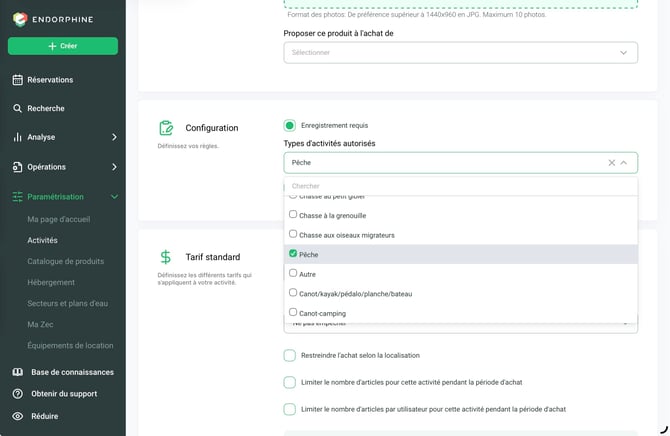Expand the Analyse submenu chevron
This screenshot has width=670, height=436.
coord(114,137)
